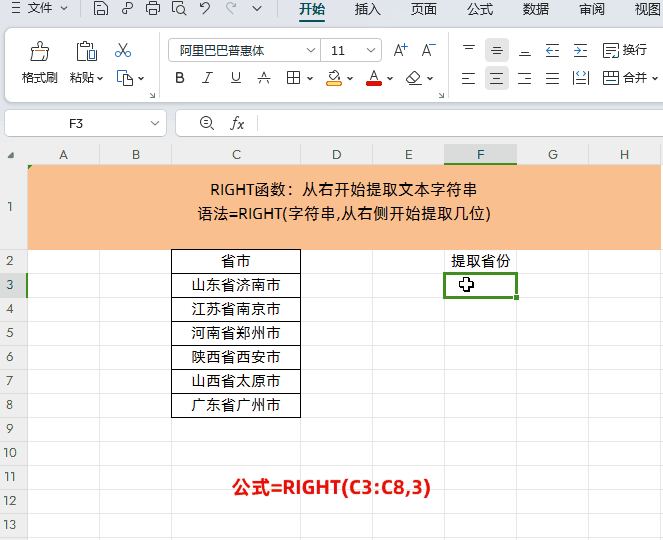
Task: Increase font size with A+ icon
Action: click(x=400, y=50)
